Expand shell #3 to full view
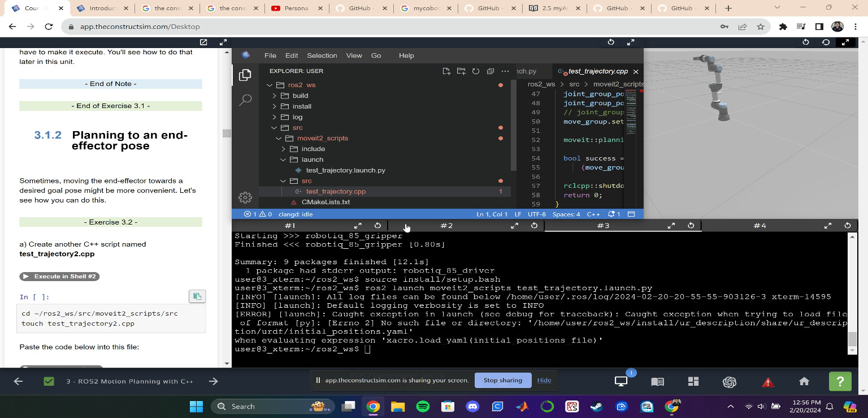This screenshot has height=418, width=868. [x=671, y=226]
